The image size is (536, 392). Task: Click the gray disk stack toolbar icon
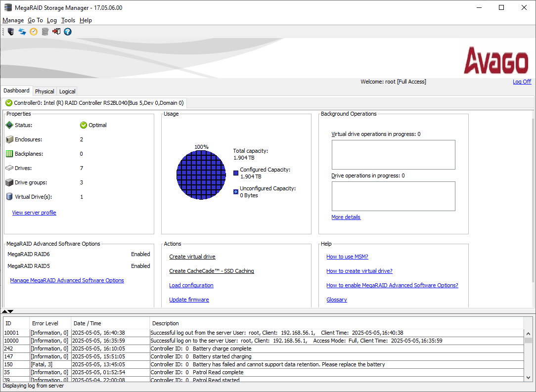click(x=45, y=32)
